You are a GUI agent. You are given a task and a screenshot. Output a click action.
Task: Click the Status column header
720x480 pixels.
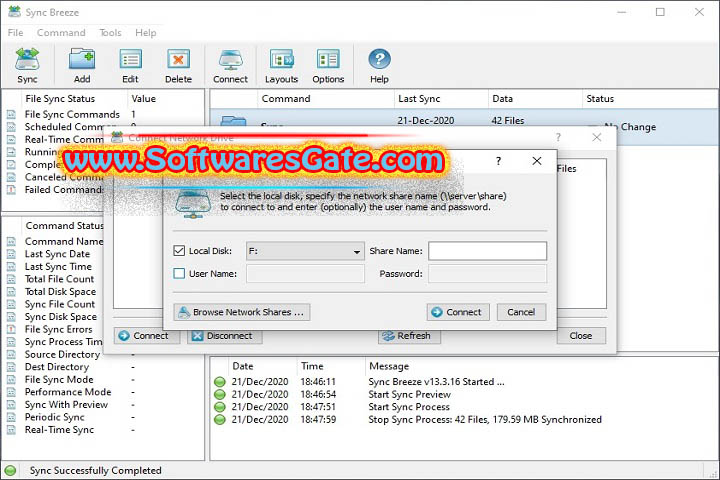click(650, 98)
